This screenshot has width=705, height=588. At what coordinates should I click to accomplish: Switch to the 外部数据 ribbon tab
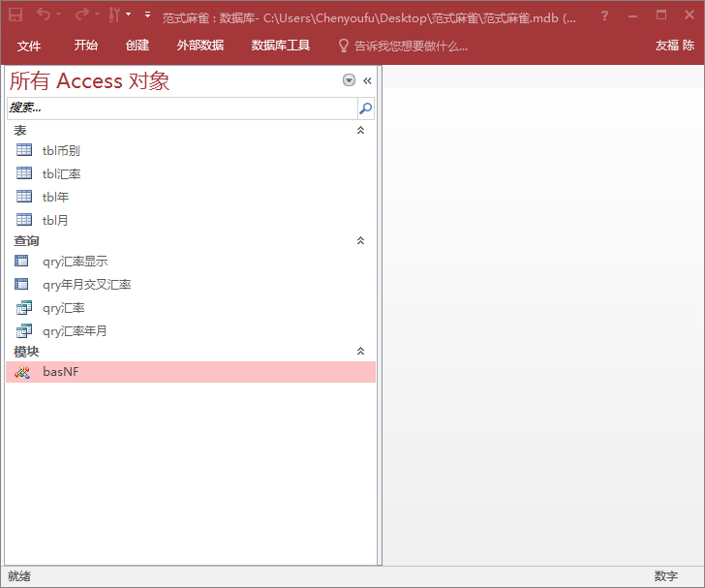pyautogui.click(x=200, y=45)
